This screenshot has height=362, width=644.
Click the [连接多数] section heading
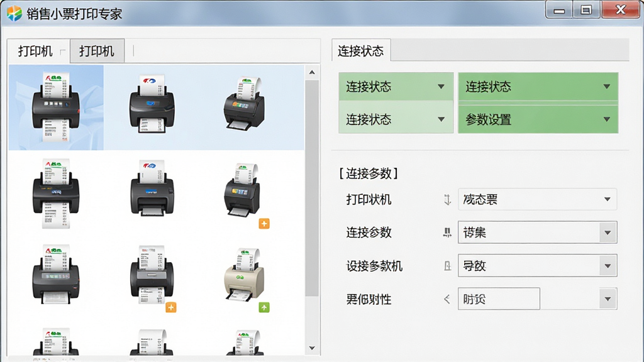tap(369, 173)
